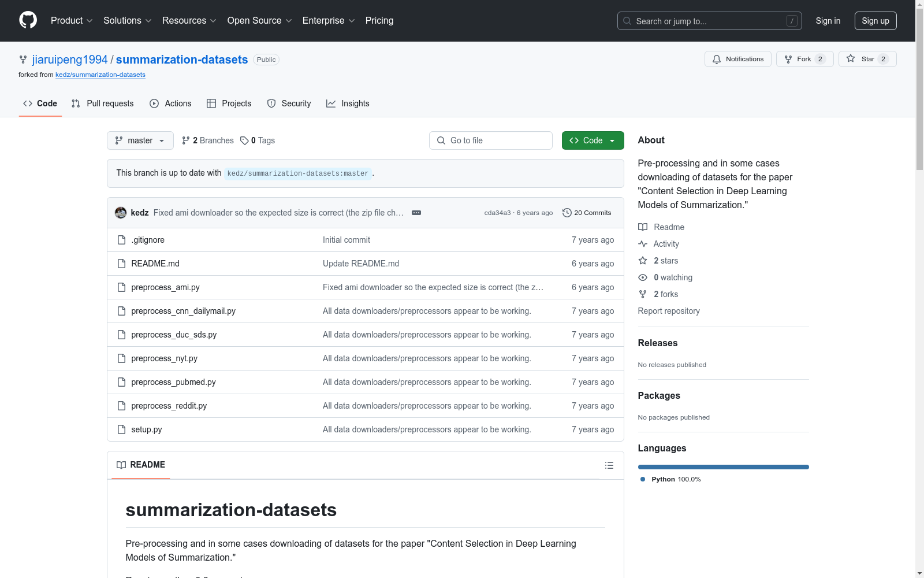924x578 pixels.
Task: Switch to the Code tab
Action: [40, 103]
